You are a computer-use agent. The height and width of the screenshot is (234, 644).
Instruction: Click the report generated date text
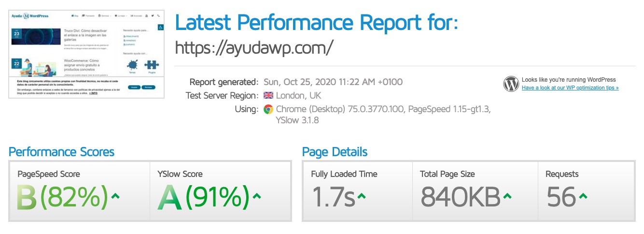pos(333,82)
